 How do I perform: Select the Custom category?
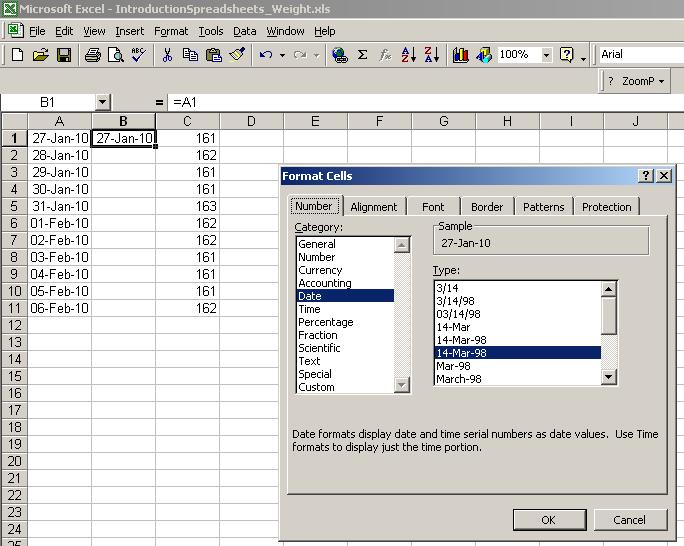pyautogui.click(x=345, y=387)
